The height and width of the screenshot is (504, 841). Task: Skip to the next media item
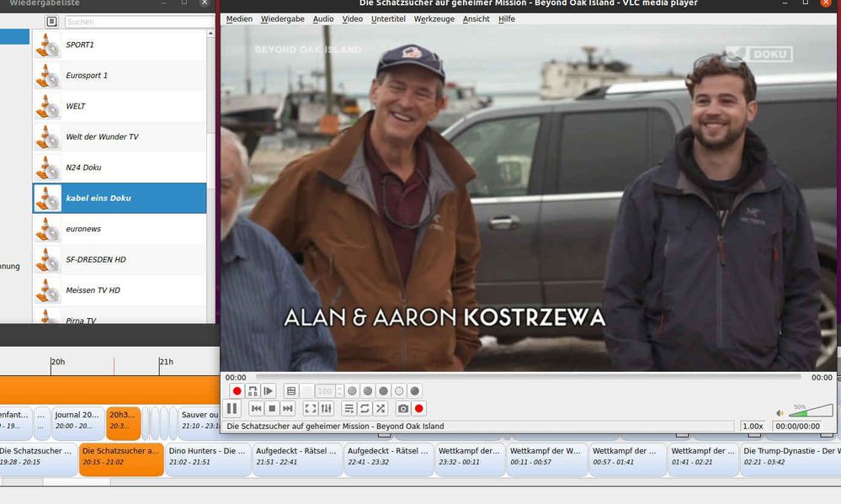point(287,409)
